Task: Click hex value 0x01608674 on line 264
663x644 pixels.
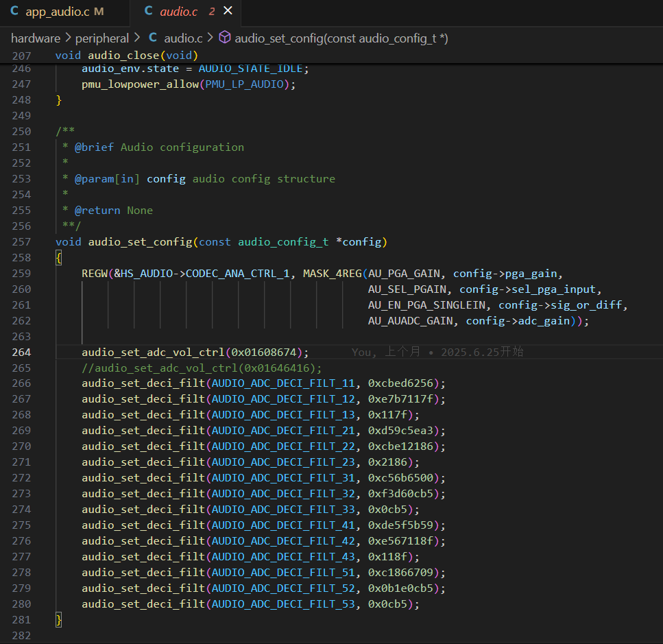Action: tap(264, 353)
